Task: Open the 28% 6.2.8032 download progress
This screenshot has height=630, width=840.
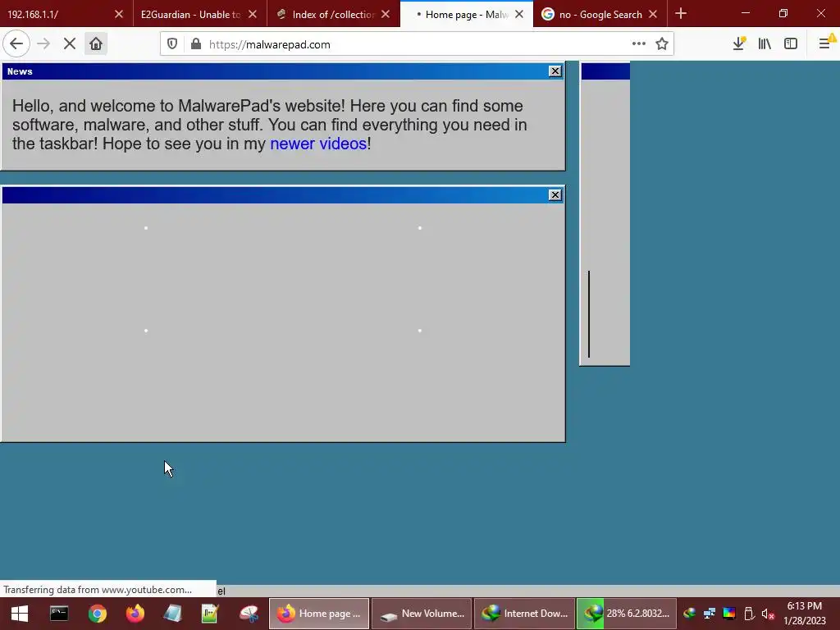Action: (x=626, y=614)
